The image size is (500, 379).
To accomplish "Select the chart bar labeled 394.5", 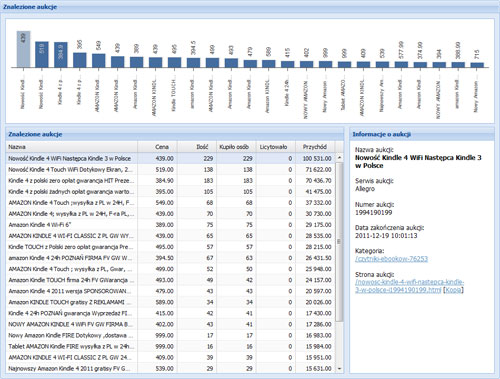I will tap(193, 63).
